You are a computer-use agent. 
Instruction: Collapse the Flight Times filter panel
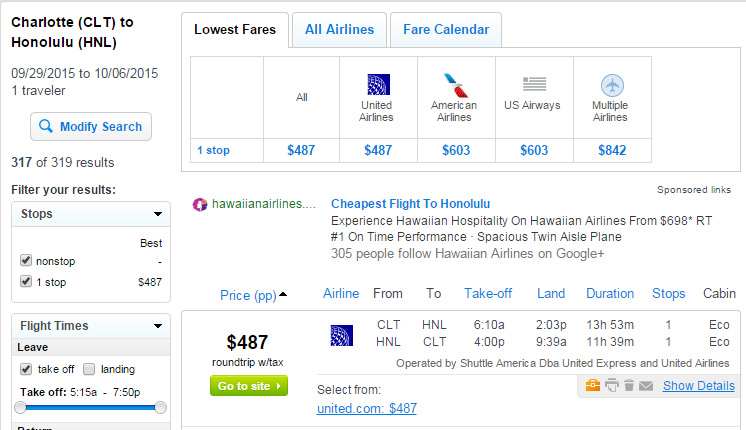click(x=158, y=326)
